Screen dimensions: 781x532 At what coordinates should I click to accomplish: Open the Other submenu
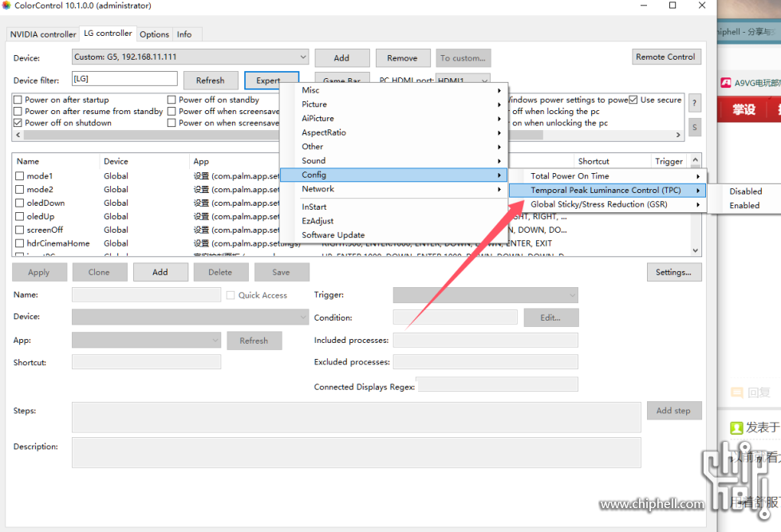[393, 147]
